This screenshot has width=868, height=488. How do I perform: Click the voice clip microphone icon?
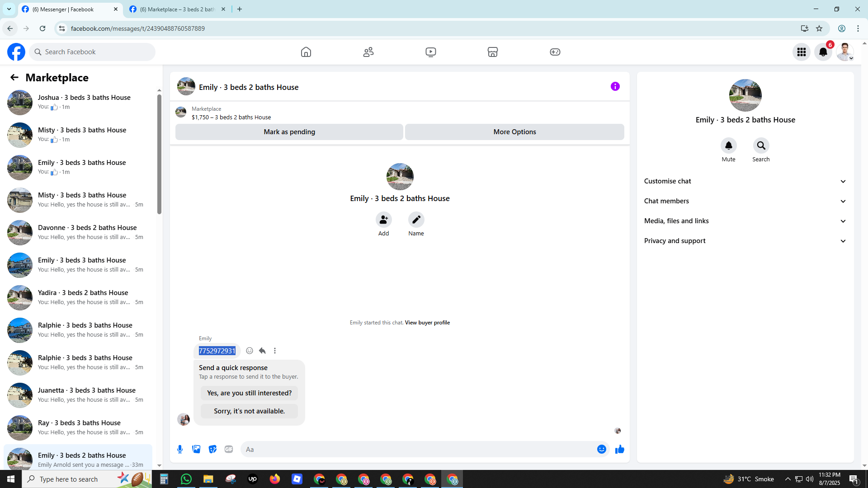click(x=180, y=449)
